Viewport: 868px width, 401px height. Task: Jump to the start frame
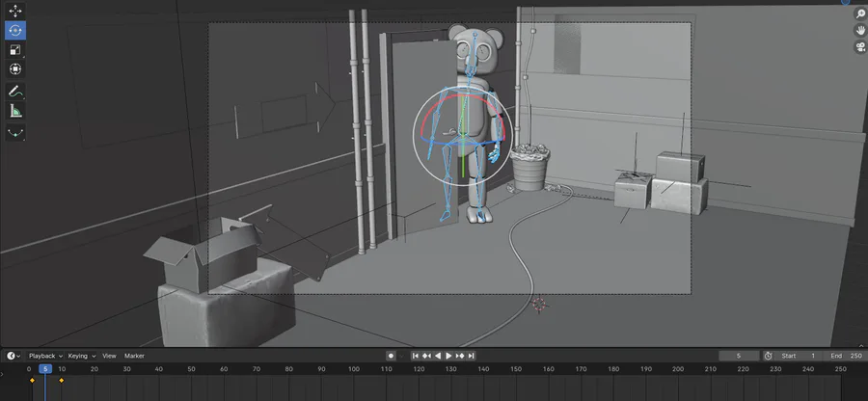pos(415,356)
